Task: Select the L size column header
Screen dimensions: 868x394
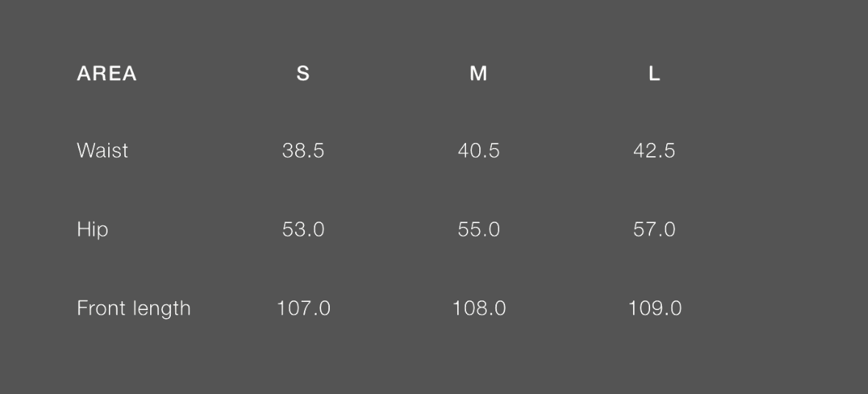Action: pos(654,74)
